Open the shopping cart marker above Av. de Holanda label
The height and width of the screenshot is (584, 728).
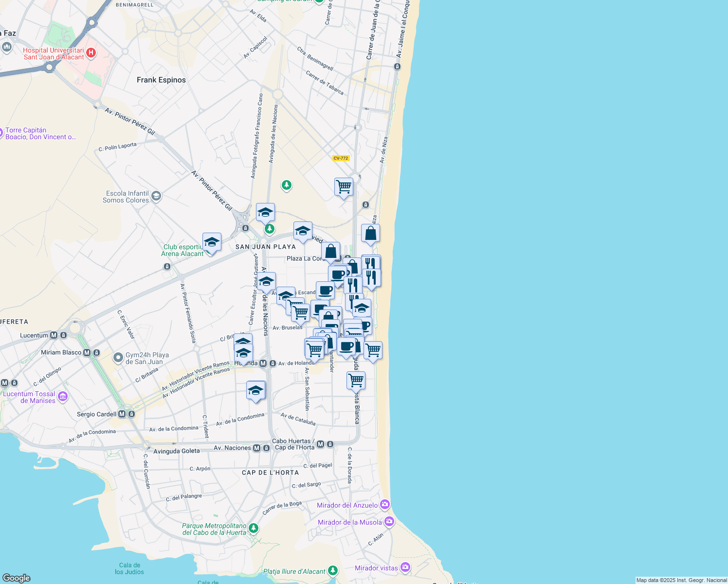pos(314,350)
